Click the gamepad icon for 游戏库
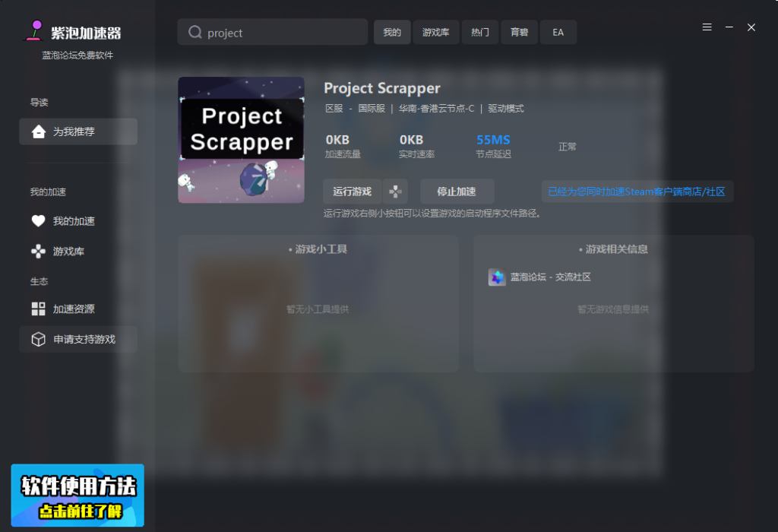The height and width of the screenshot is (532, 778). click(38, 251)
